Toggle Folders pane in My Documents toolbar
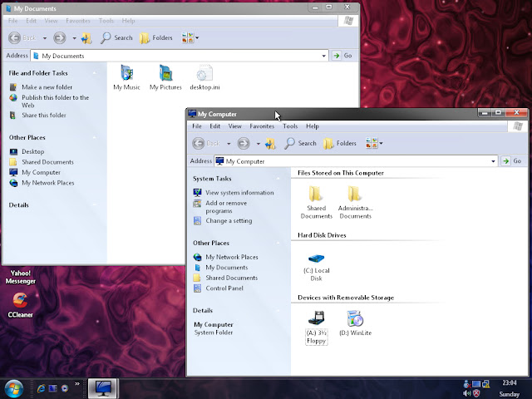Image resolution: width=532 pixels, height=399 pixels. (x=155, y=37)
